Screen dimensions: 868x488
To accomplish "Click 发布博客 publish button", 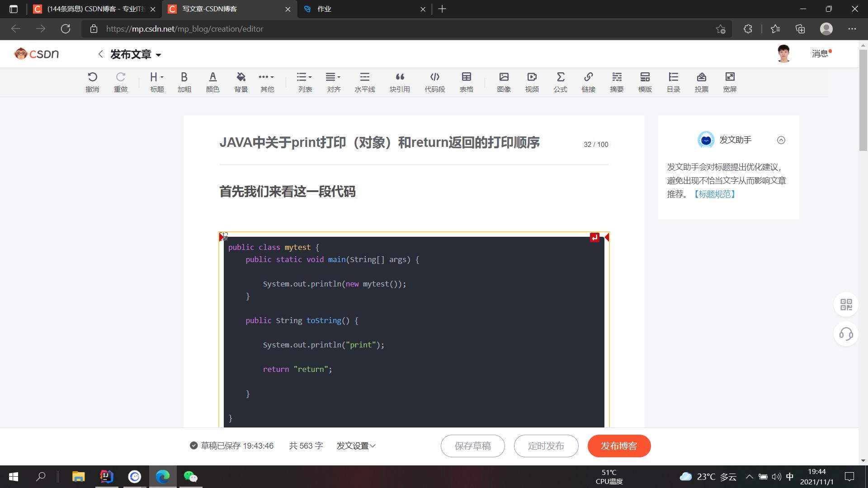I will pos(619,446).
